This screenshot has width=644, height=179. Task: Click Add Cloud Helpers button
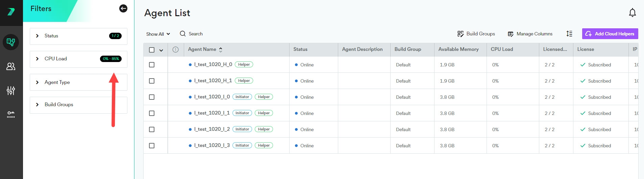pos(610,34)
